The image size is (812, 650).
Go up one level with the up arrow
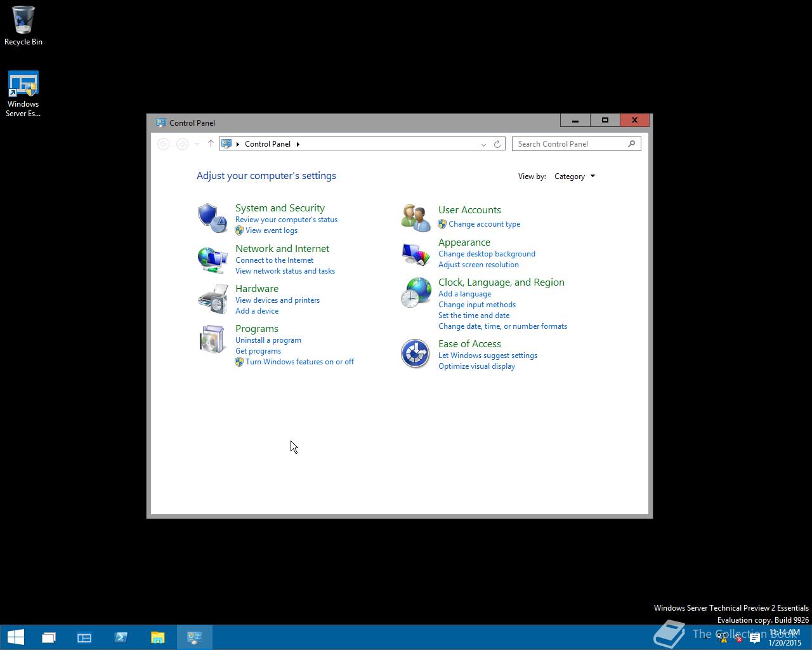pyautogui.click(x=211, y=144)
